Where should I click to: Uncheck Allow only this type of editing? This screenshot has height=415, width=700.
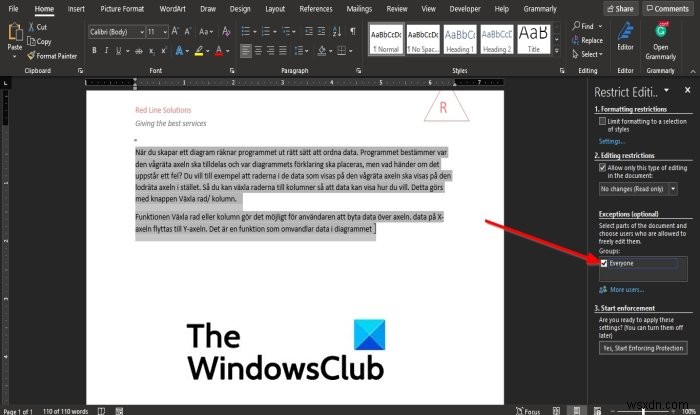point(602,168)
